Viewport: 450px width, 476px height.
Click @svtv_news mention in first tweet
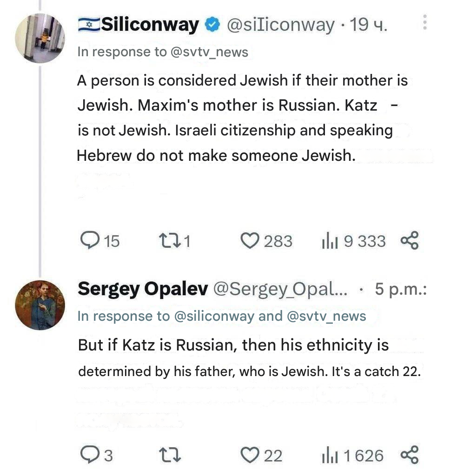209,52
